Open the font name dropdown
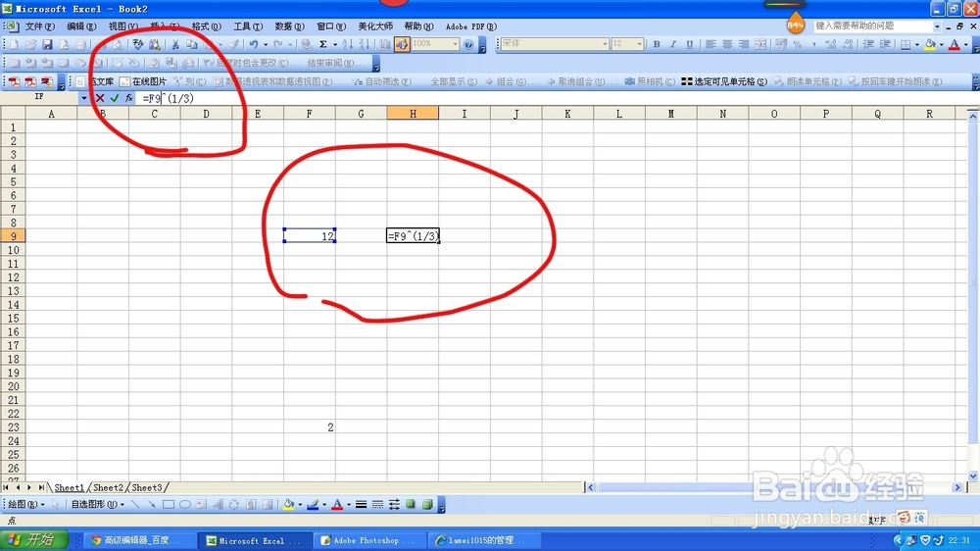This screenshot has height=551, width=980. point(605,44)
